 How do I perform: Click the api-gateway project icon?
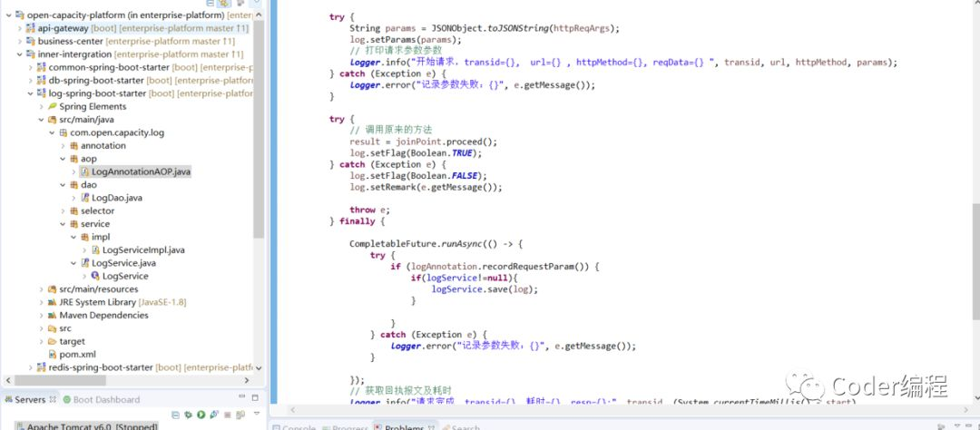31,28
